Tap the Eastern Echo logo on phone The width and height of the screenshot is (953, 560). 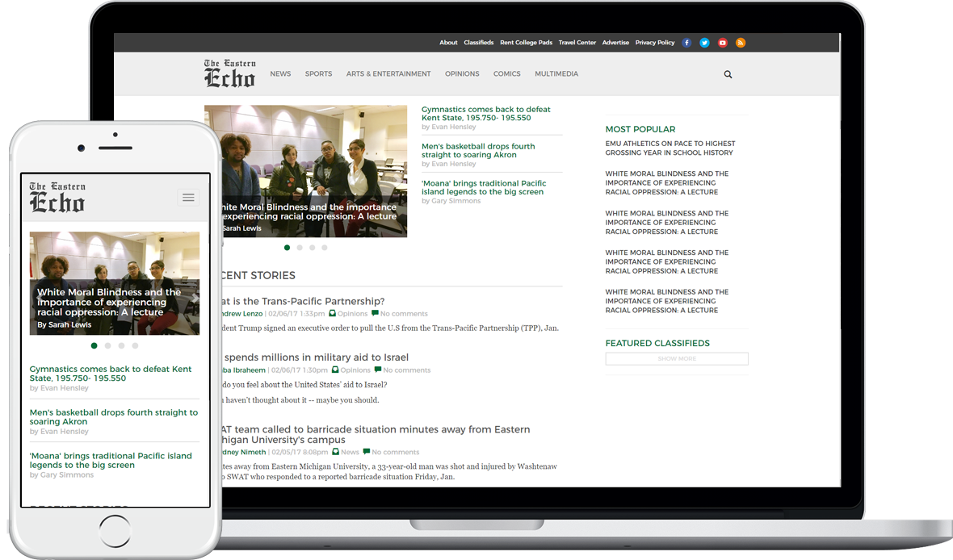tap(57, 198)
